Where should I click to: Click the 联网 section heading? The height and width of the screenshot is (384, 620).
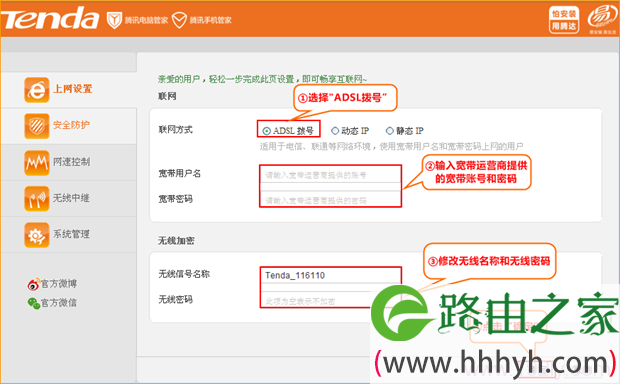tap(167, 96)
